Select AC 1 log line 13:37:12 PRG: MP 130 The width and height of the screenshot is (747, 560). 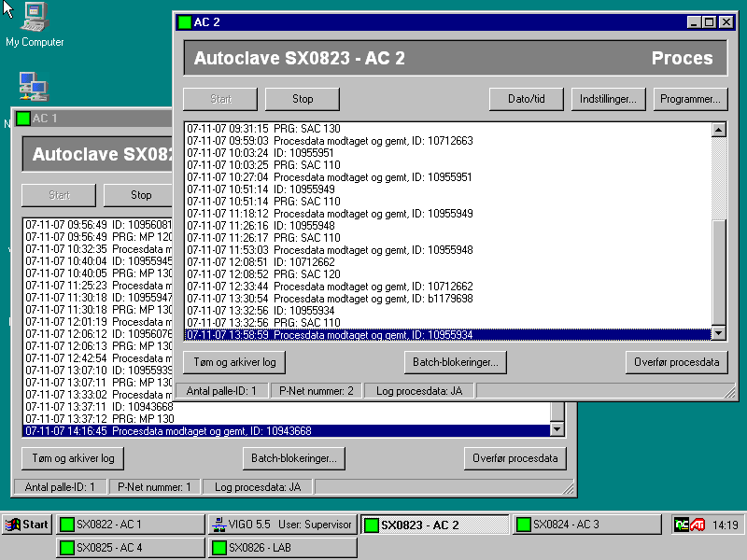point(288,419)
